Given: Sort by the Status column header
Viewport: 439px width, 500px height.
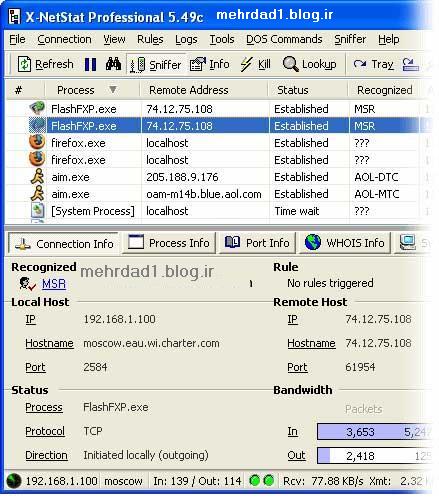Looking at the screenshot, I should [308, 90].
